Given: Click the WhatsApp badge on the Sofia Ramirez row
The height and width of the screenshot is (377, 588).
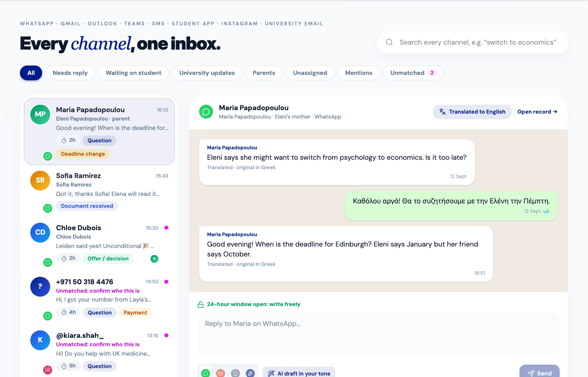Looking at the screenshot, I should pyautogui.click(x=48, y=208).
